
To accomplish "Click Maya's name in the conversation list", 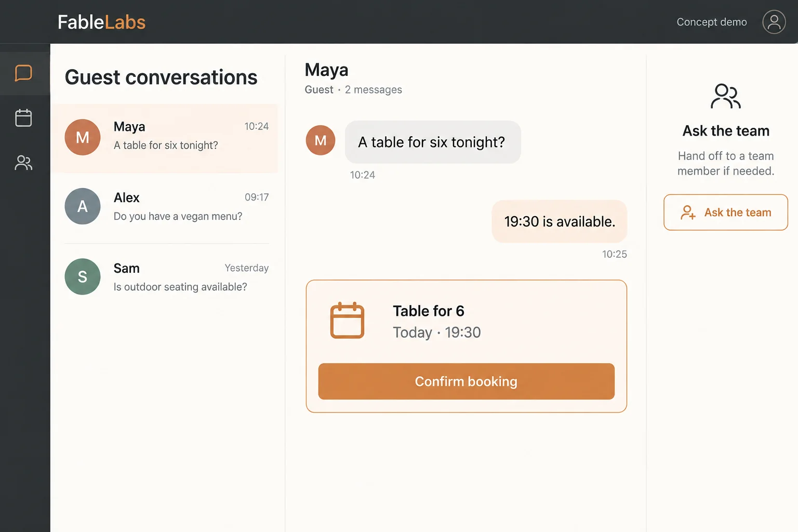I will (129, 127).
